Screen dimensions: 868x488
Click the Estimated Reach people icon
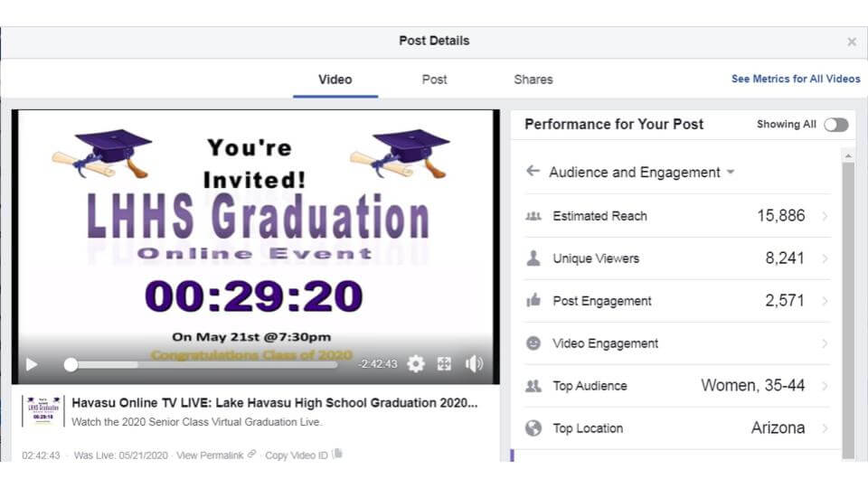pyautogui.click(x=533, y=216)
